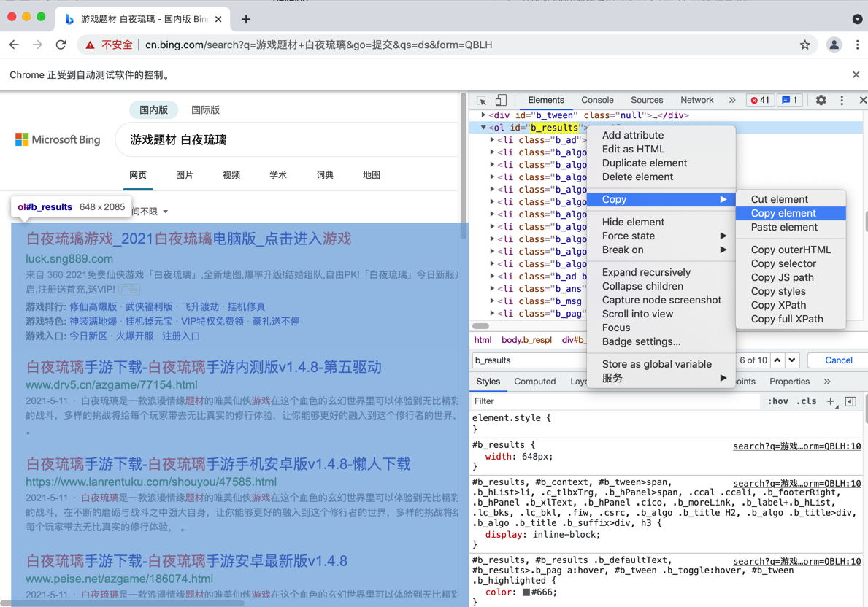Click the Bing search box
The height and width of the screenshot is (607, 868).
(x=286, y=139)
